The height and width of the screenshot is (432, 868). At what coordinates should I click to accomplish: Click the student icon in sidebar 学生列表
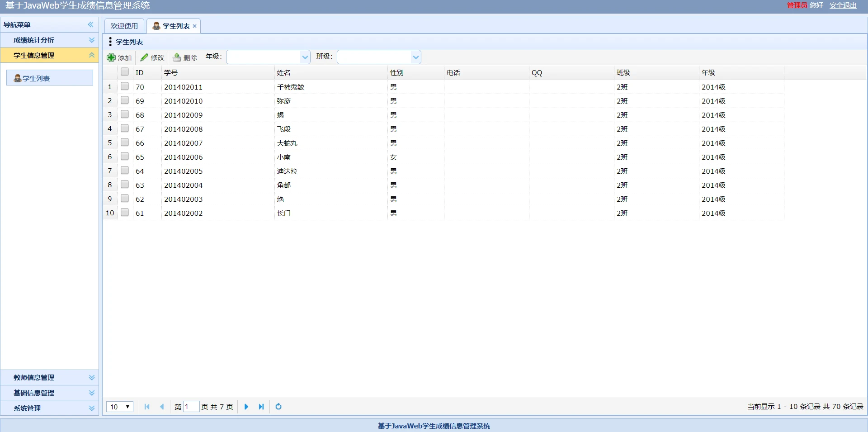click(18, 78)
